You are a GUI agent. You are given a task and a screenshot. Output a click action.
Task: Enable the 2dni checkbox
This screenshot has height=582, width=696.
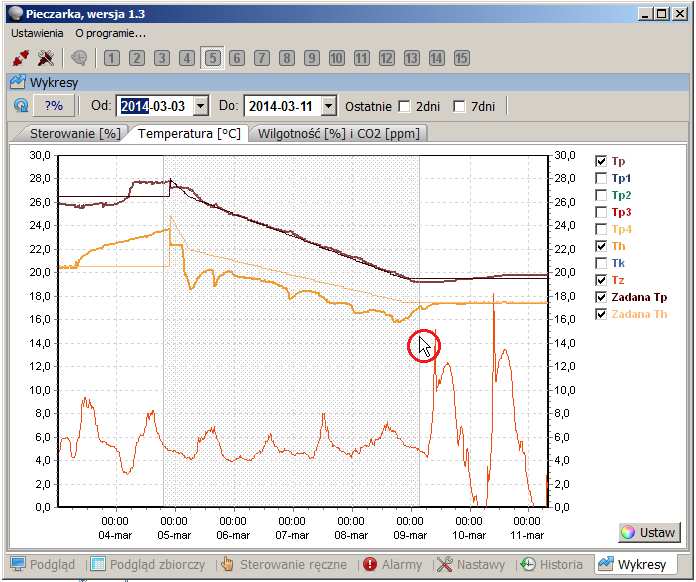404,107
